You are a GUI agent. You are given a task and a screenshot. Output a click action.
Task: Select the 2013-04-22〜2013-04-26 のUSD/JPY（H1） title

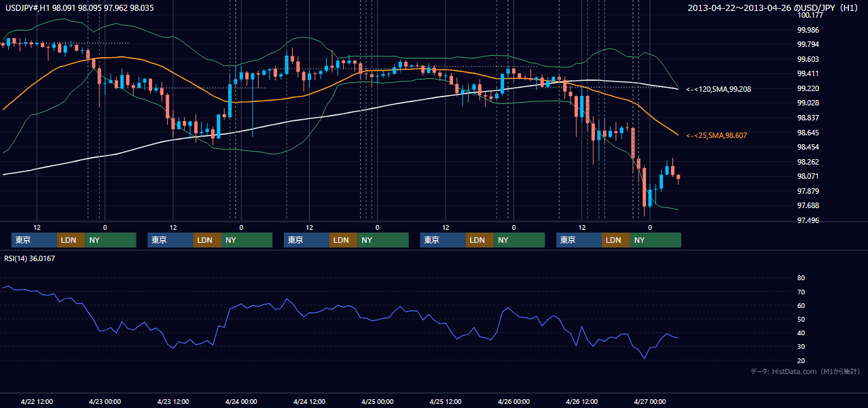pos(773,7)
